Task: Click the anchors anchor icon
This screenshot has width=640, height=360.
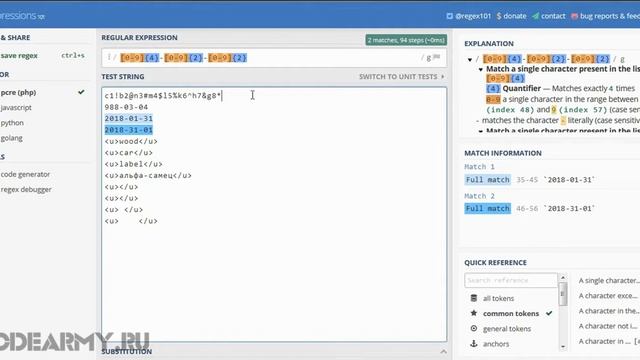Action: tap(473, 344)
